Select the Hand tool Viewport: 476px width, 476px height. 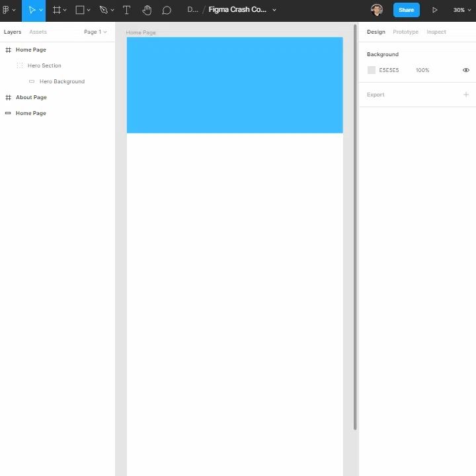(147, 10)
